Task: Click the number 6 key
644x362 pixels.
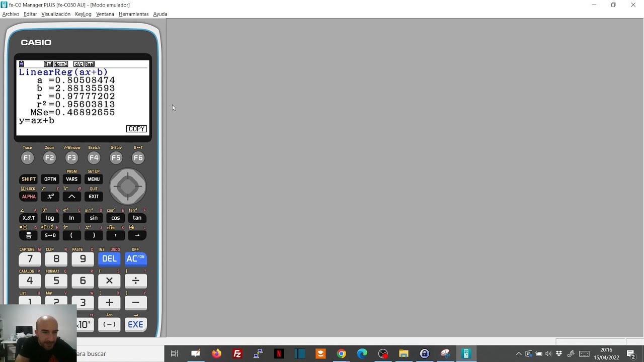Action: coord(83,281)
